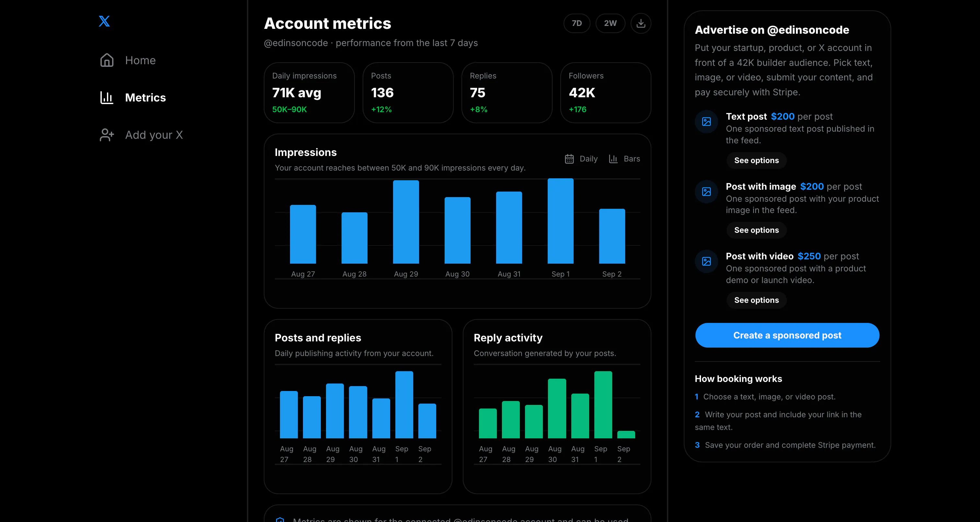Click the +12% posts change value
980x522 pixels.
(381, 109)
